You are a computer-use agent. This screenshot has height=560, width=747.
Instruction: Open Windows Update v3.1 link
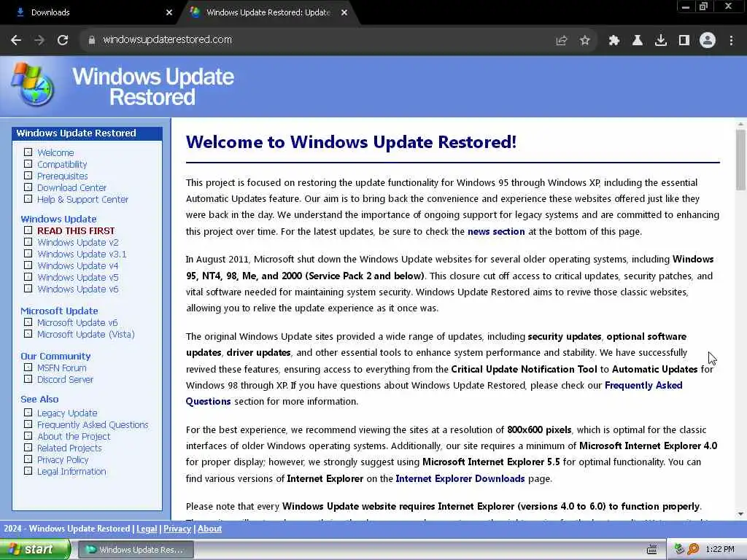pos(82,254)
